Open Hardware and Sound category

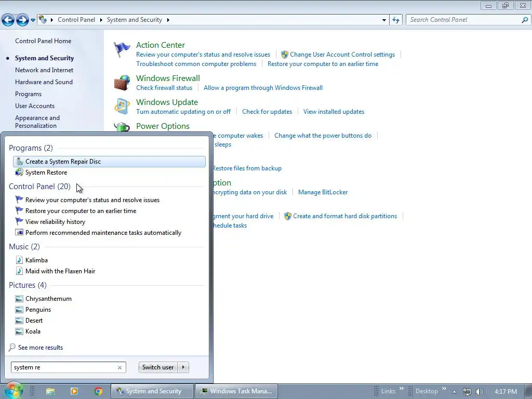(x=44, y=82)
